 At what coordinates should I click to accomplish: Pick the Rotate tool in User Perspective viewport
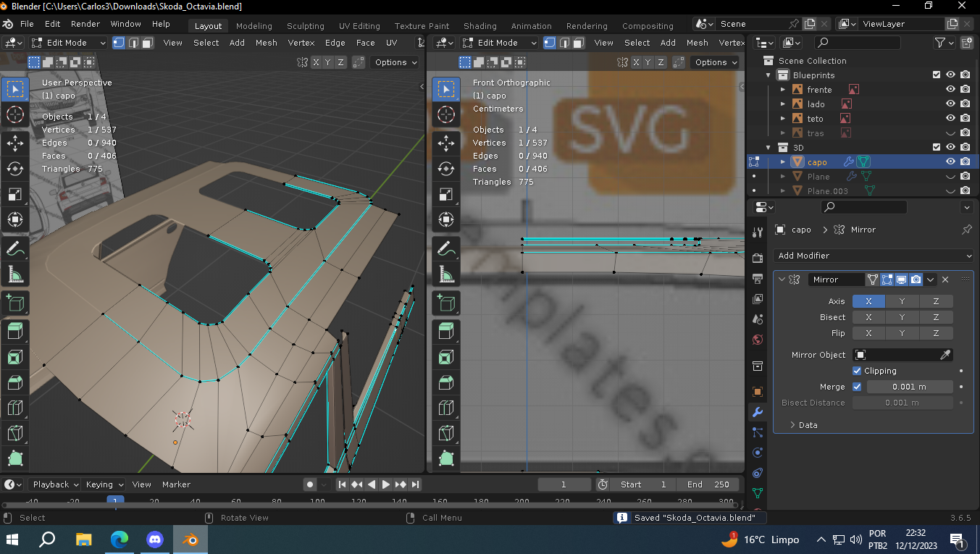[x=14, y=168]
